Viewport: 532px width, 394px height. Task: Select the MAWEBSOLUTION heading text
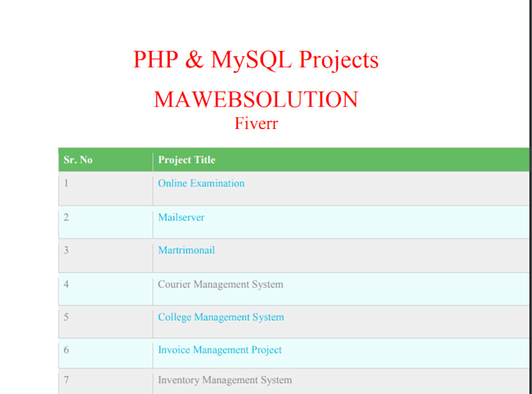coord(256,100)
